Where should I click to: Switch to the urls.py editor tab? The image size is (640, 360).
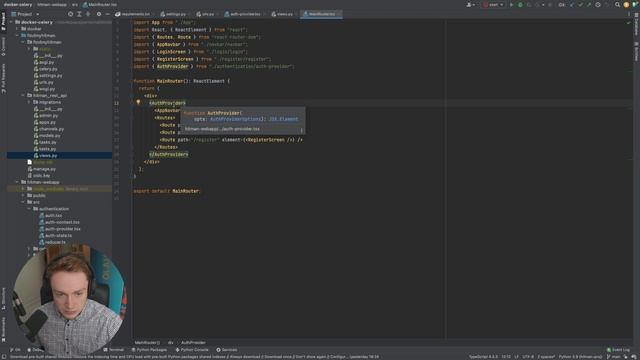click(x=205, y=14)
